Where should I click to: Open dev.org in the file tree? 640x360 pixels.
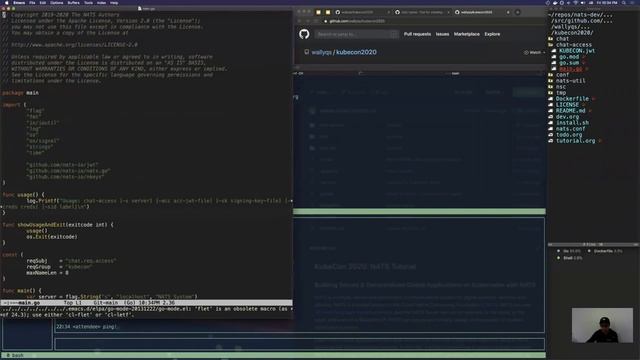point(567,117)
